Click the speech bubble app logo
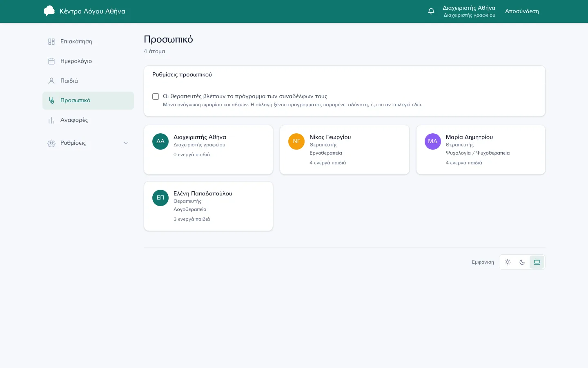This screenshot has height=368, width=588. click(x=49, y=11)
